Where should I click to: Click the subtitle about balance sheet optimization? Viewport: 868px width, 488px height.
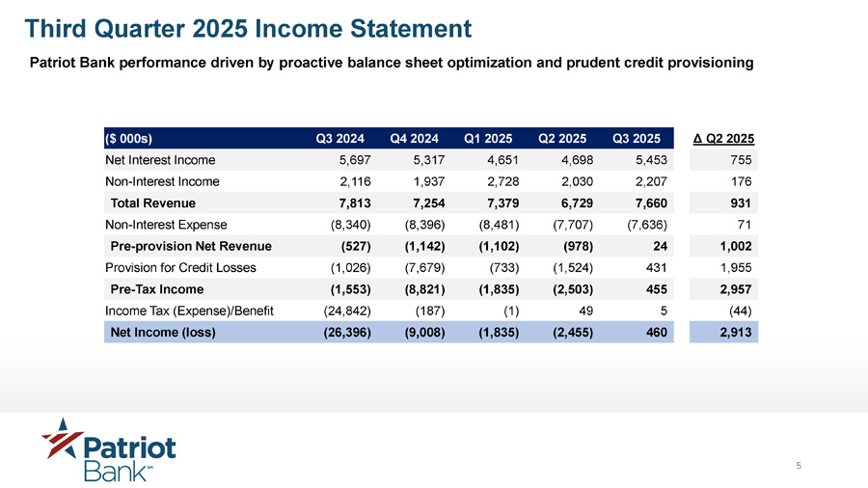392,64
